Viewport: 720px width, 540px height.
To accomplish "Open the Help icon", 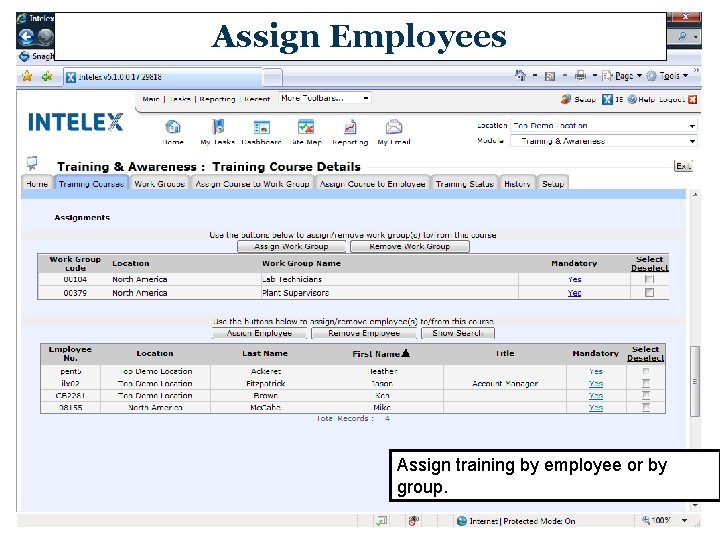I will coord(632,99).
